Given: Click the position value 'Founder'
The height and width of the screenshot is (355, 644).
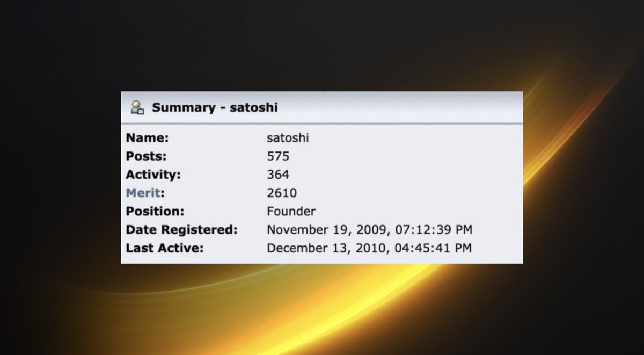Looking at the screenshot, I should pyautogui.click(x=291, y=211).
